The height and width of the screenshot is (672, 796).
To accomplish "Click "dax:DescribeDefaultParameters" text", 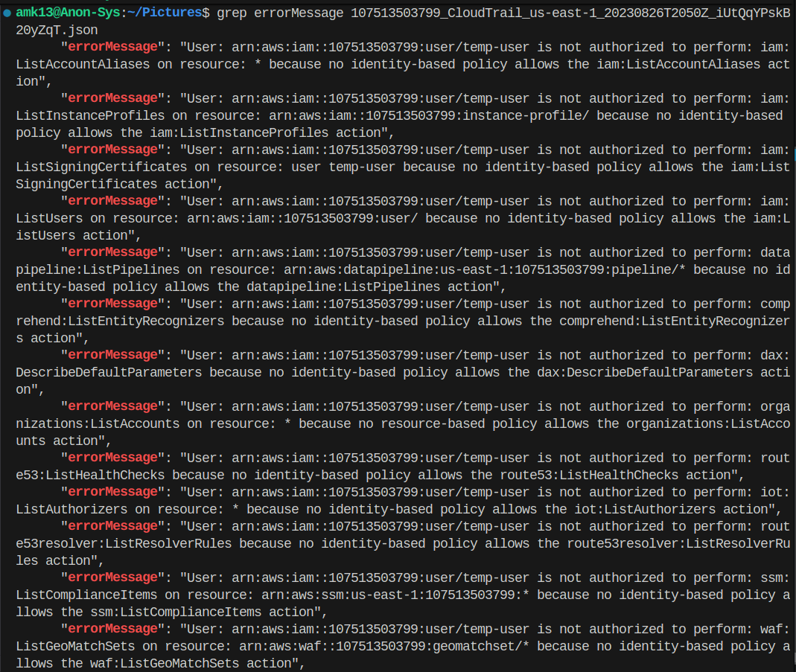I will coord(645,372).
